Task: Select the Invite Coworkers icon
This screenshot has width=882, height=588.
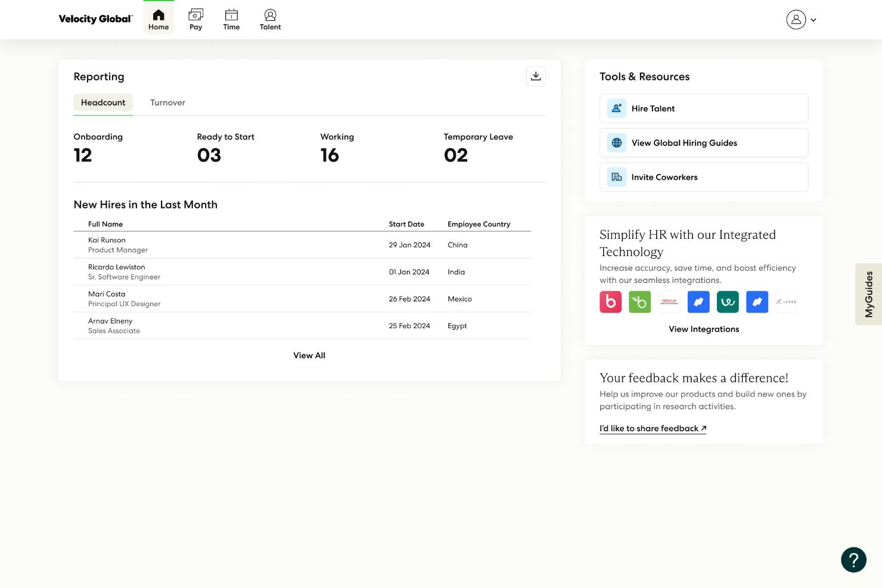Action: click(616, 177)
